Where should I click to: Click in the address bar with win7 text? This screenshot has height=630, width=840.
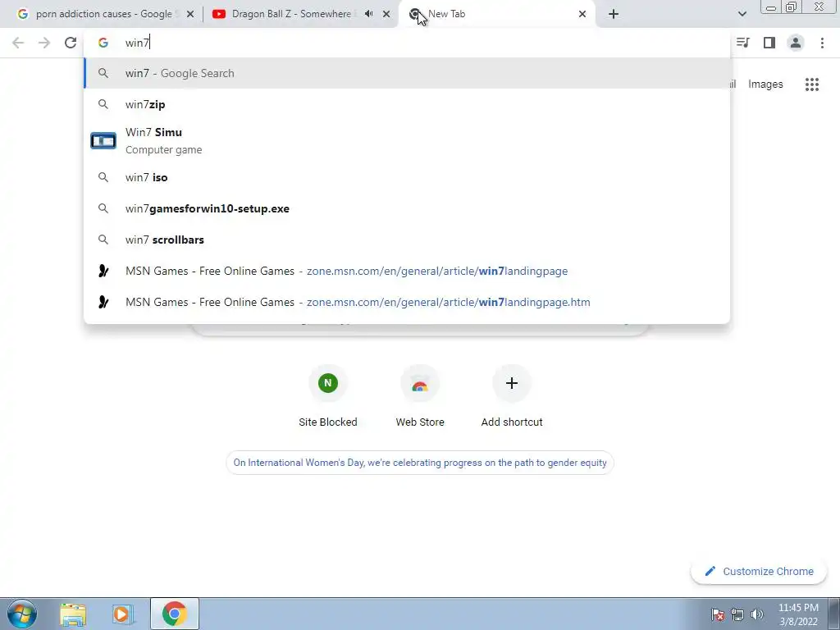pyautogui.click(x=407, y=43)
